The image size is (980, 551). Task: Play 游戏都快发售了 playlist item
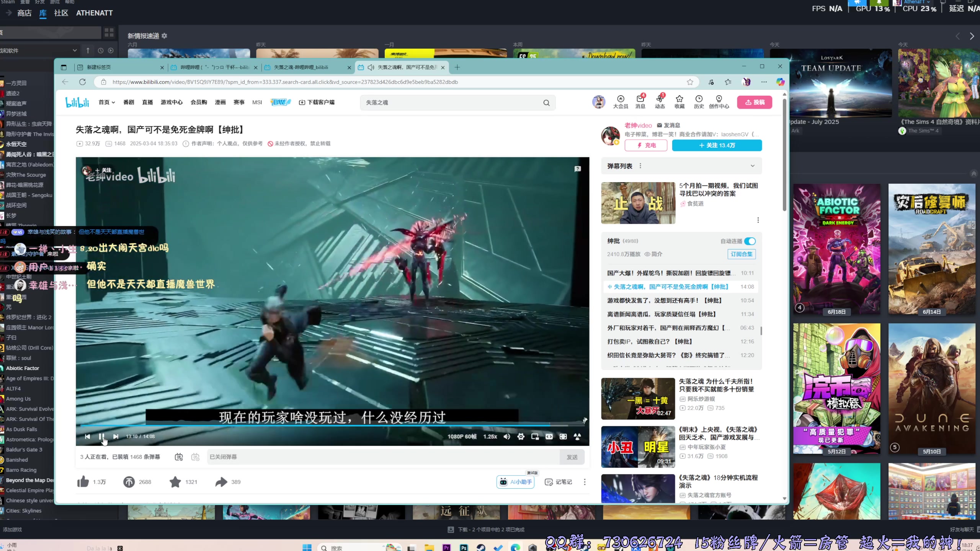tap(680, 301)
